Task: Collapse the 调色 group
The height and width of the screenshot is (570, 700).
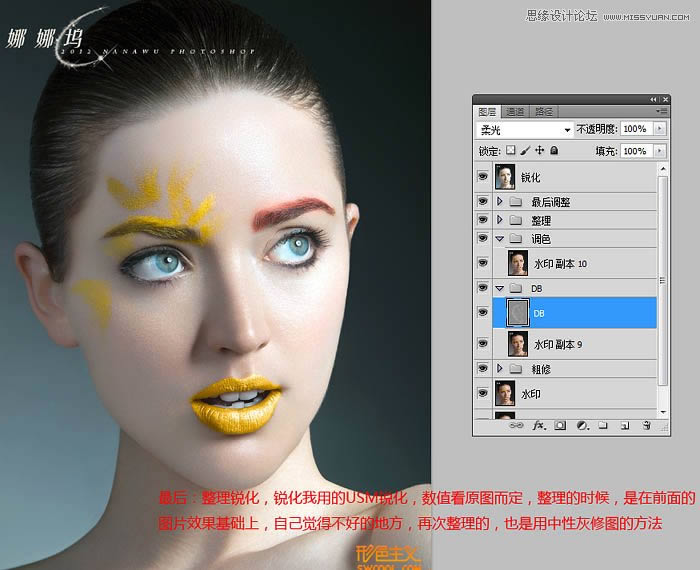Action: pyautogui.click(x=500, y=239)
